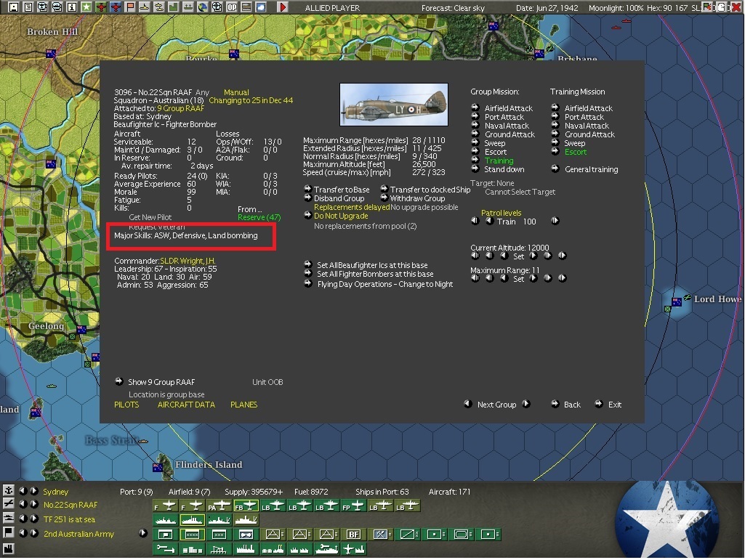Screen dimensions: 745x560
Task: Click the shipyard crane icon in bottom row
Action: pos(219,550)
